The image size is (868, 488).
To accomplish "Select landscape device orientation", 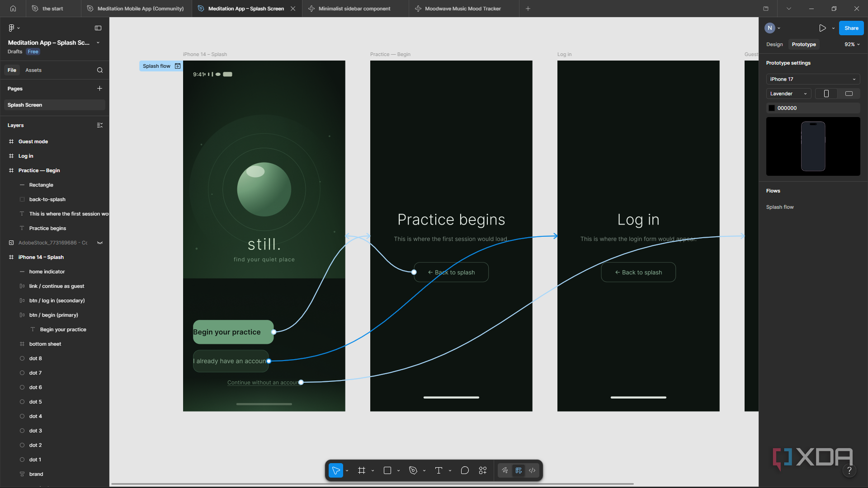I will [x=849, y=94].
